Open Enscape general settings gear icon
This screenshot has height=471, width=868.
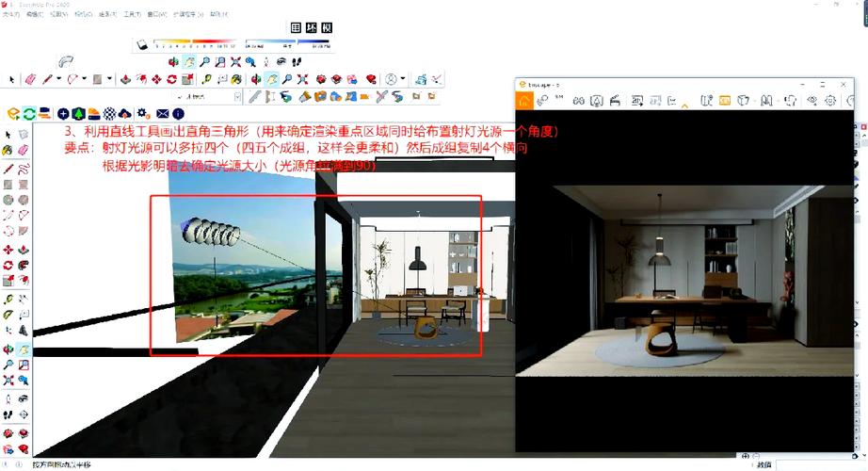143,114
